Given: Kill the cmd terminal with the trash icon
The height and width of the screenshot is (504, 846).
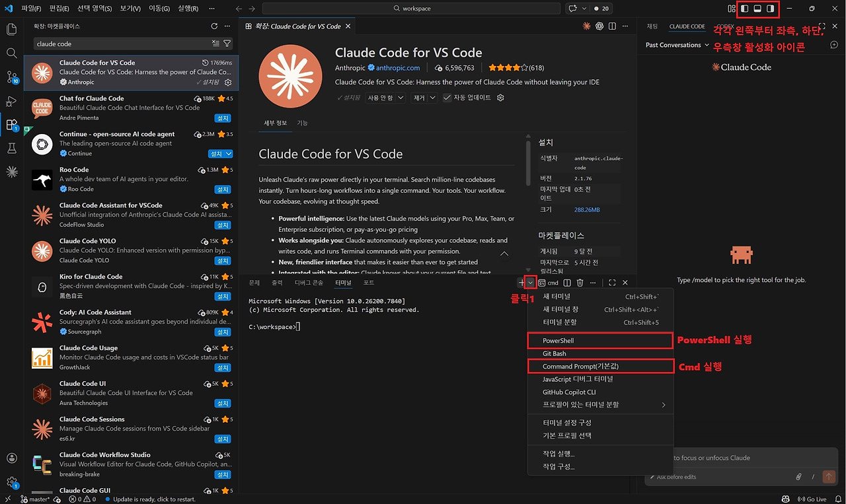Looking at the screenshot, I should pos(580,283).
